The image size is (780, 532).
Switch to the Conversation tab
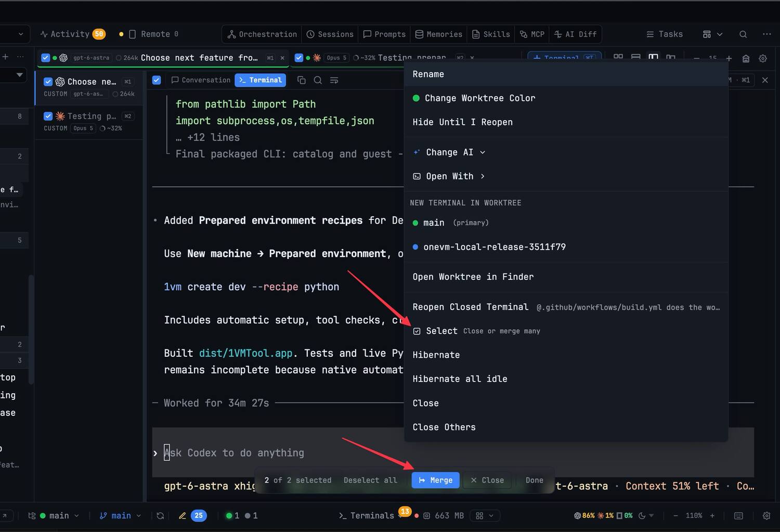[x=201, y=80]
